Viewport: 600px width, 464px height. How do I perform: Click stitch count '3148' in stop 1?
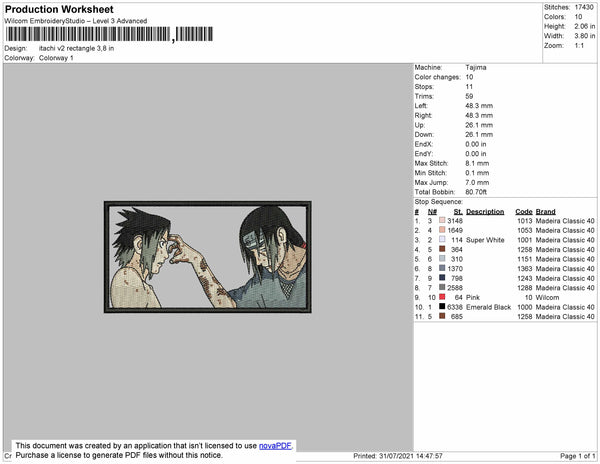pyautogui.click(x=455, y=221)
